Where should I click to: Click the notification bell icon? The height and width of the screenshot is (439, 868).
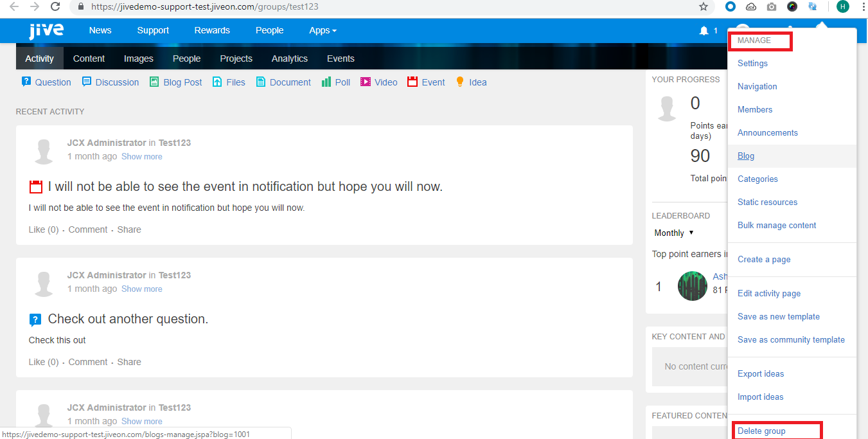pos(704,31)
